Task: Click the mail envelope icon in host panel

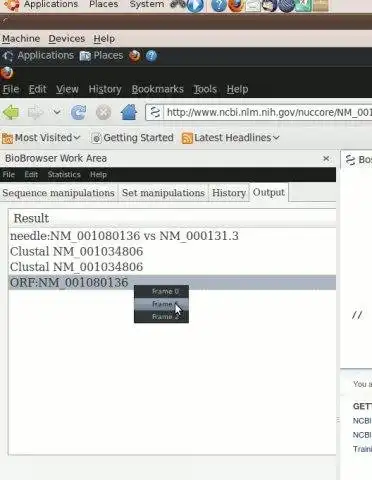Action: point(253,5)
